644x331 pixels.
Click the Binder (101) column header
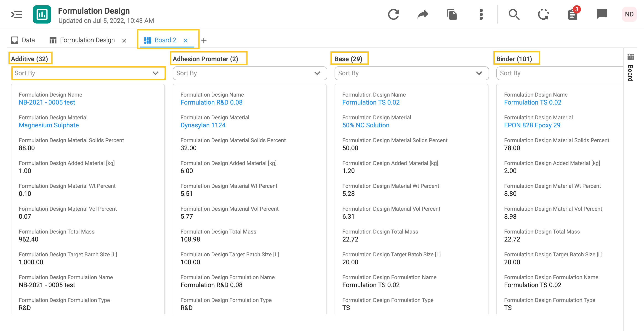point(514,59)
